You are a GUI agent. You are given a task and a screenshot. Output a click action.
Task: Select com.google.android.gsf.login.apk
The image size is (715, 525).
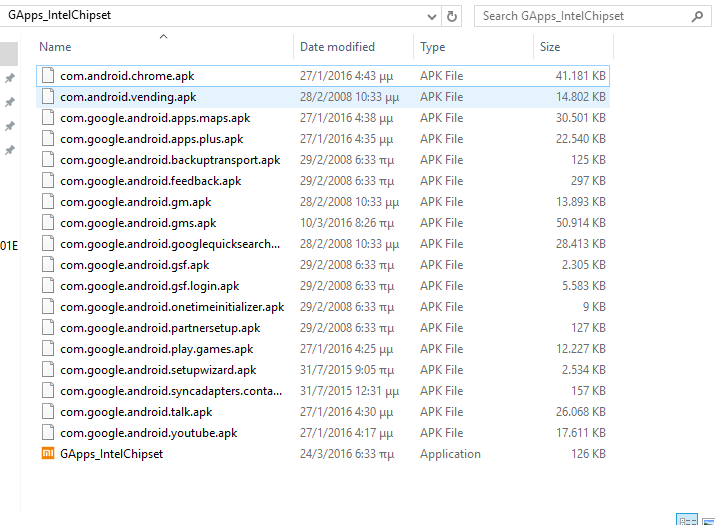tap(150, 286)
